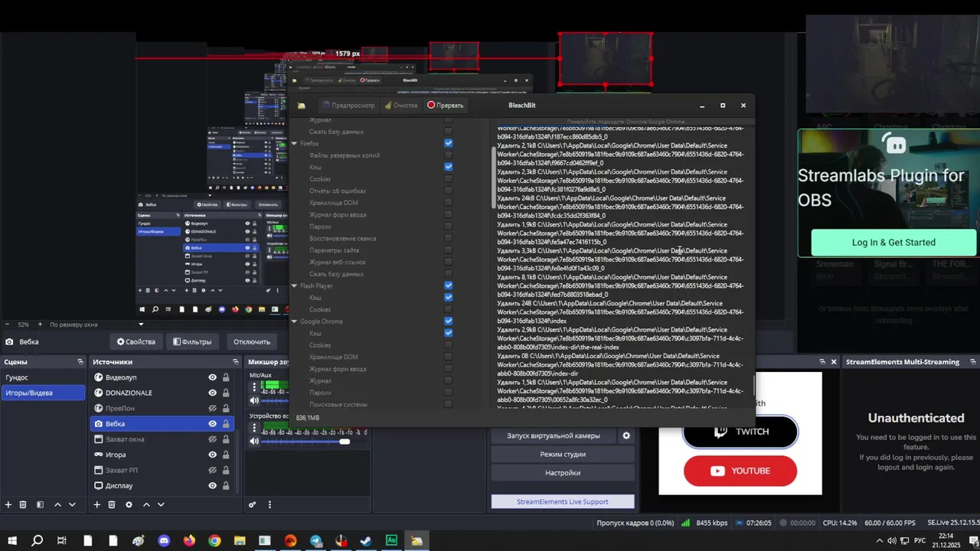Open Firefox from the taskbar
Screen dimensions: 980x551
[189, 541]
